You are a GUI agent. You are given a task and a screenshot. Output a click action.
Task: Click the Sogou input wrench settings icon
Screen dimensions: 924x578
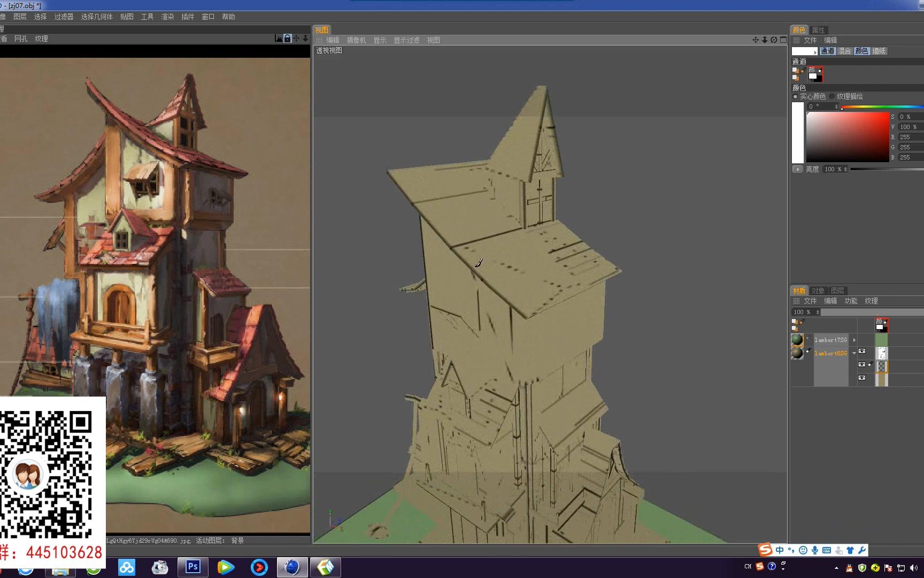coord(861,550)
